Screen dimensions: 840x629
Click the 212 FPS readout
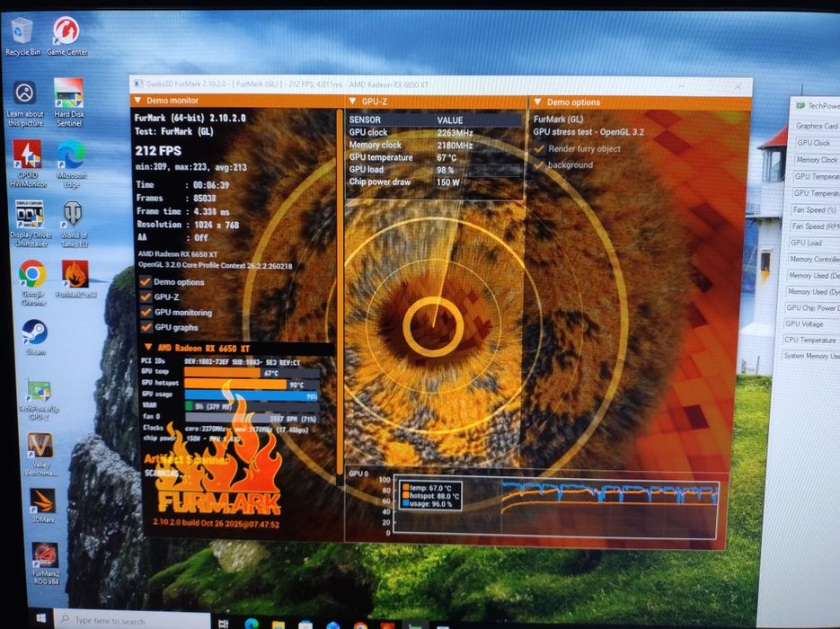[x=159, y=151]
